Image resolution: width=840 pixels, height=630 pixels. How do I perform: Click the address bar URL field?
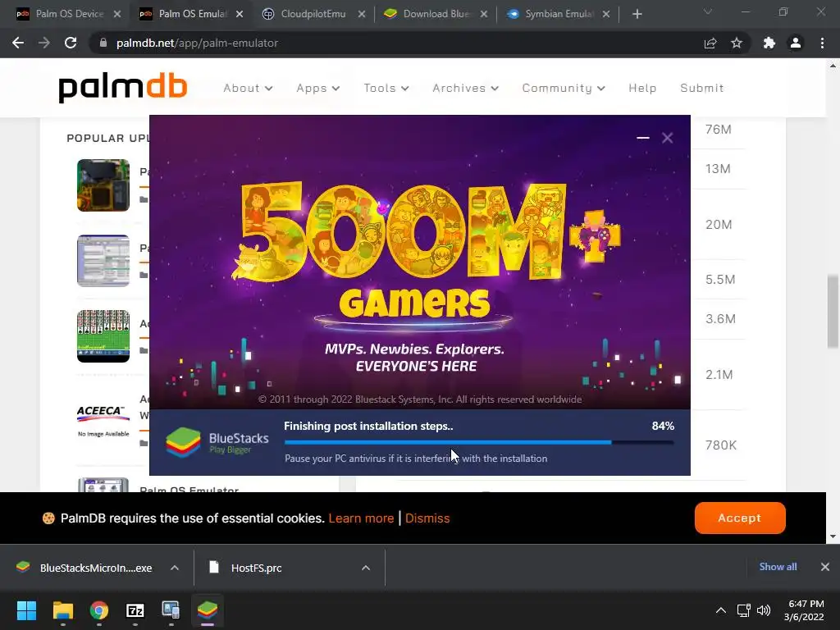click(396, 43)
